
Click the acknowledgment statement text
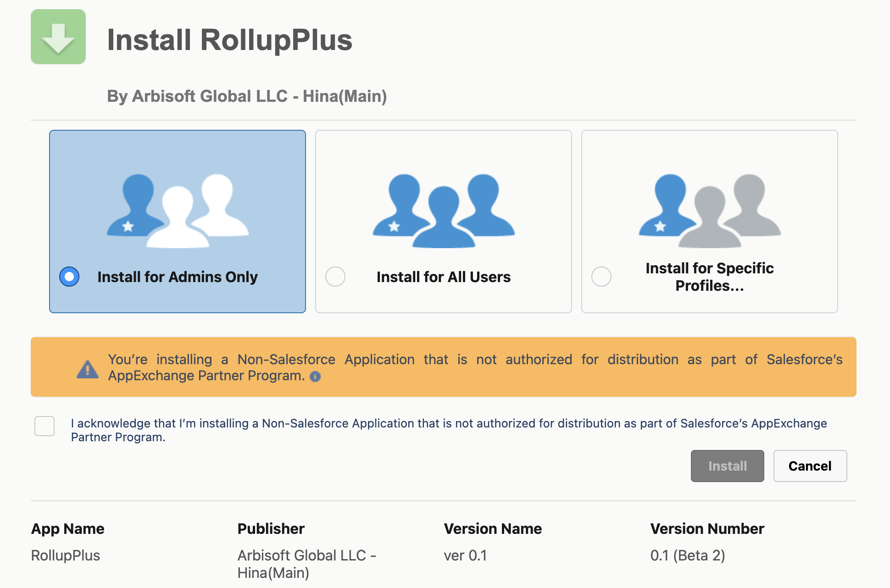[x=449, y=430]
